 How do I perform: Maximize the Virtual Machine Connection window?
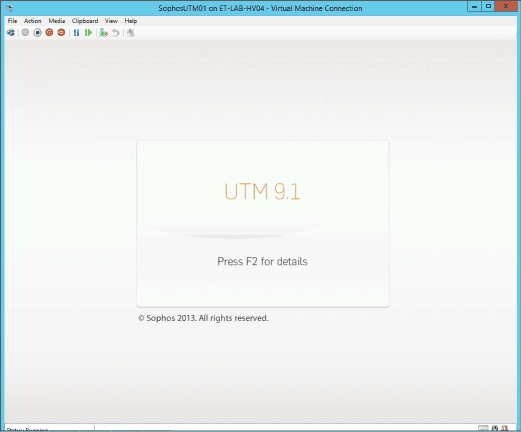[x=488, y=6]
